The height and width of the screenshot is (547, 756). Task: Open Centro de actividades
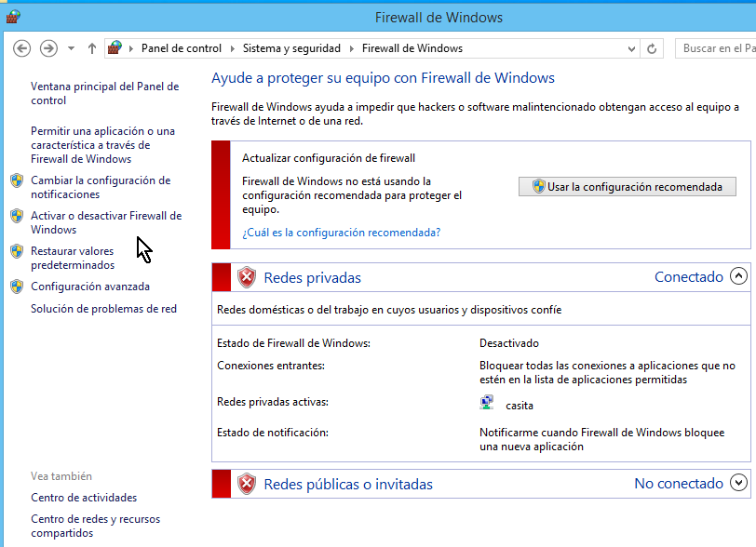(x=84, y=498)
